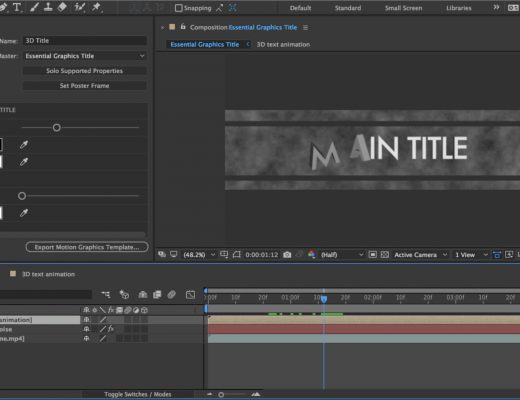
Task: Click the white color swatch beside second eyedropper
Action: pos(1,162)
